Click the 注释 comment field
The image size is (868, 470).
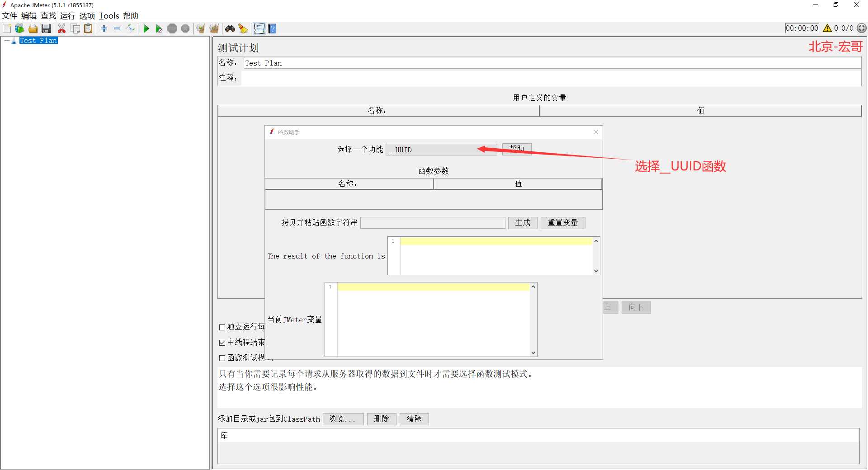[551, 78]
